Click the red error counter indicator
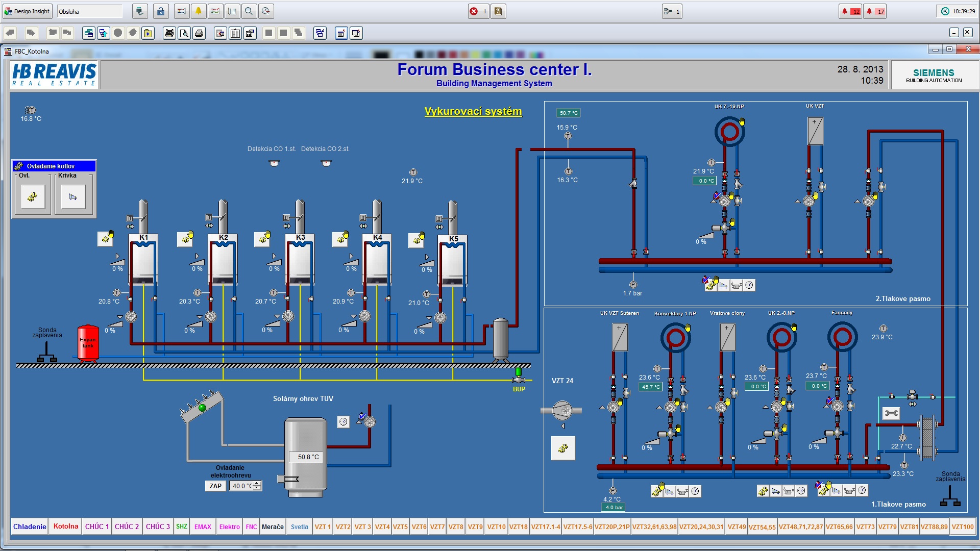 pos(478,11)
